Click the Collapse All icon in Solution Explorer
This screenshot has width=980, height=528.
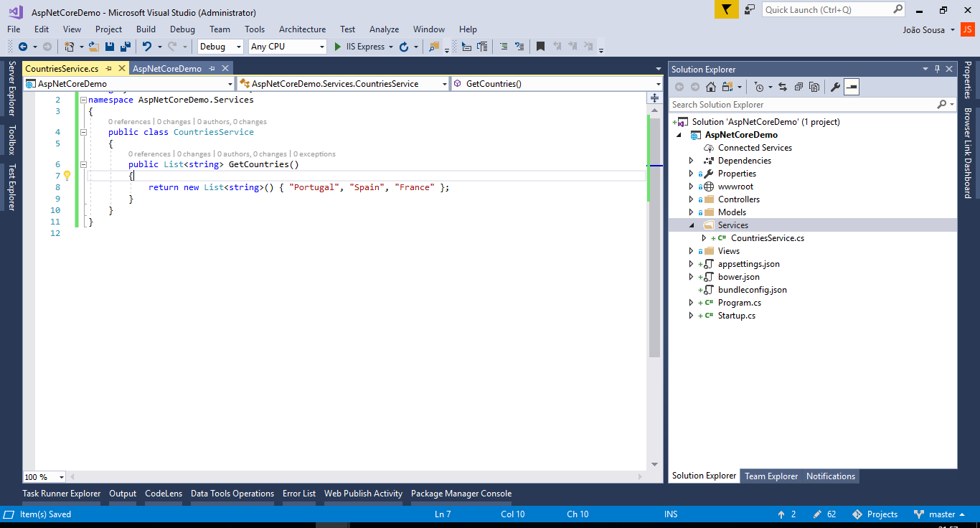798,87
